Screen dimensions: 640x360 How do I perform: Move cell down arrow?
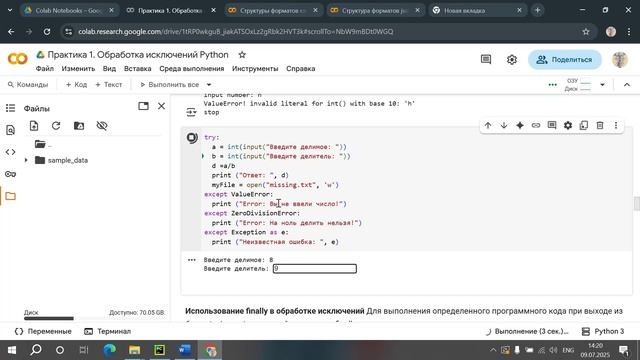pyautogui.click(x=504, y=125)
